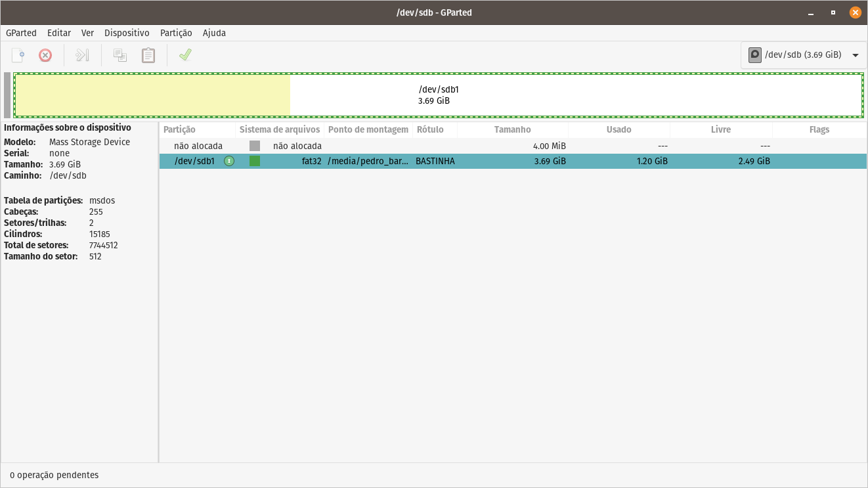Click the New partition toolbar icon
The height and width of the screenshot is (488, 868).
18,55
